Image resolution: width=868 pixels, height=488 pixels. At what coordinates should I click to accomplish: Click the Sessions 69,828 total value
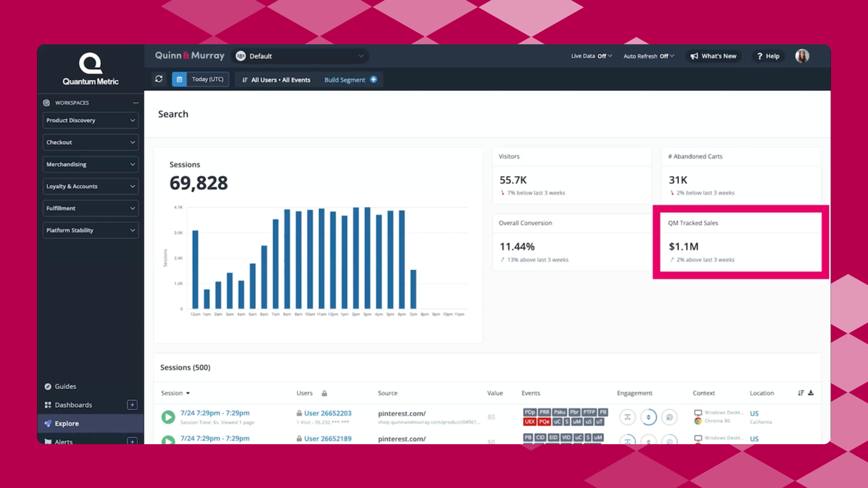click(198, 183)
